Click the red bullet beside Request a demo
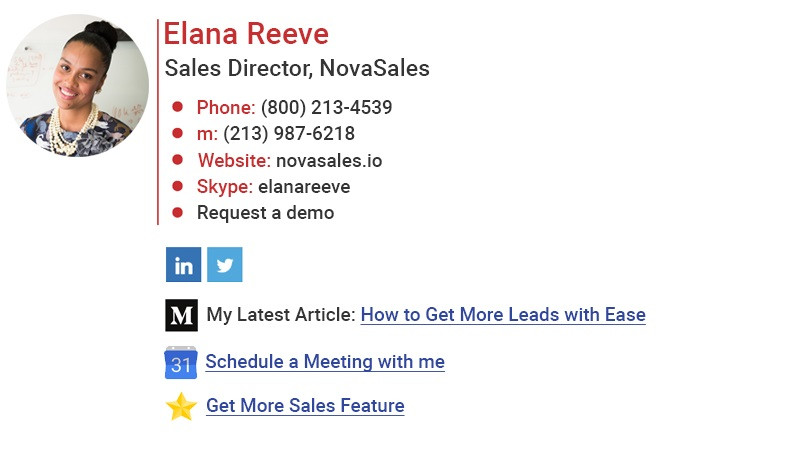Image resolution: width=800 pixels, height=450 pixels. [x=177, y=212]
